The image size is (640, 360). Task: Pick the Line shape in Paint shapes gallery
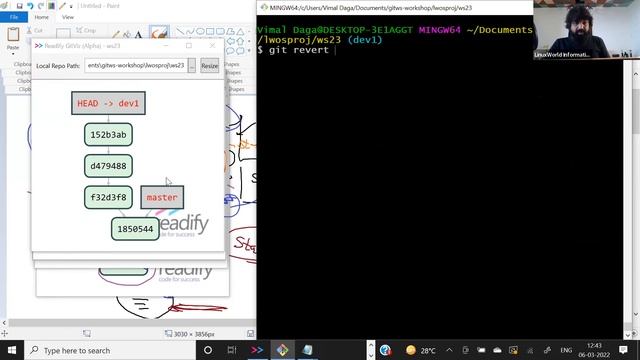point(180,31)
